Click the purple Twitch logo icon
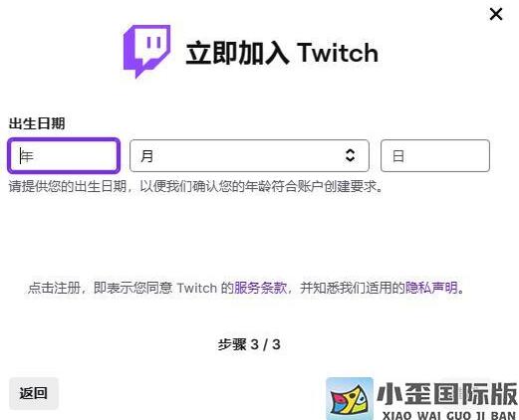519x420 pixels. tap(146, 52)
